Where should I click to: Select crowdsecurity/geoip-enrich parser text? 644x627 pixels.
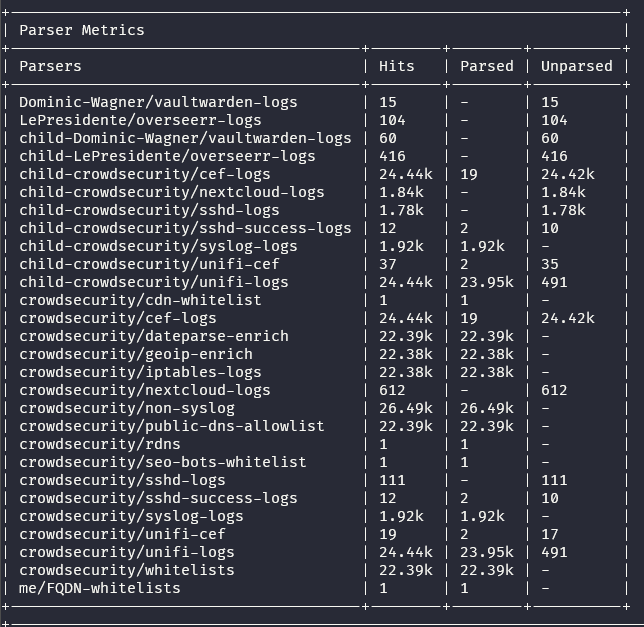click(x=136, y=354)
